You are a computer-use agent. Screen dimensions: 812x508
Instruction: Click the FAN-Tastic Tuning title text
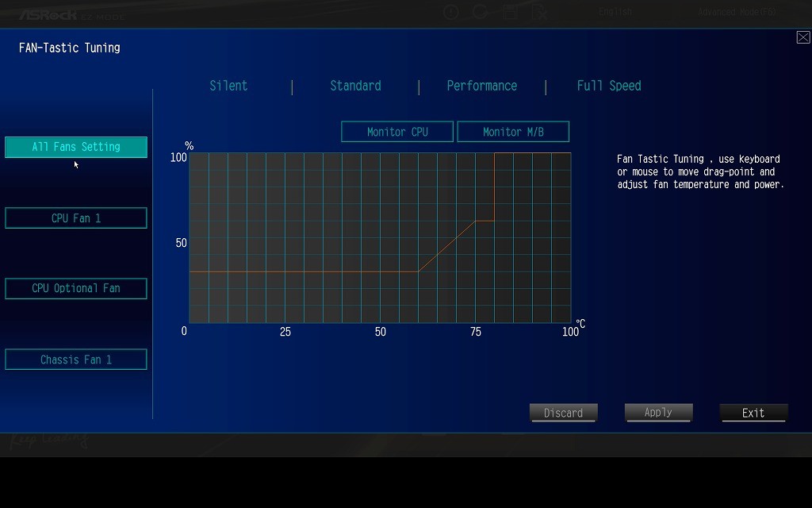pos(70,48)
